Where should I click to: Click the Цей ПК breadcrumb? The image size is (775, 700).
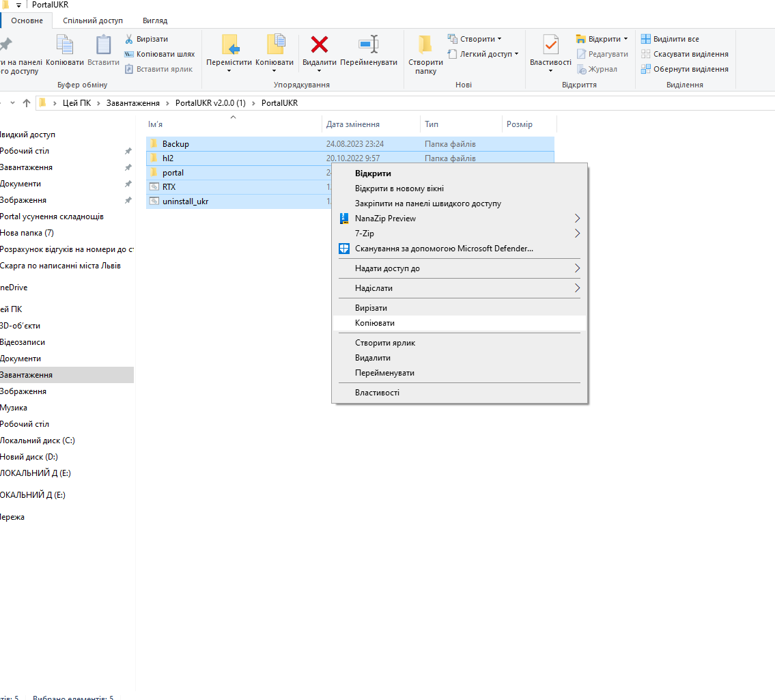pos(76,103)
